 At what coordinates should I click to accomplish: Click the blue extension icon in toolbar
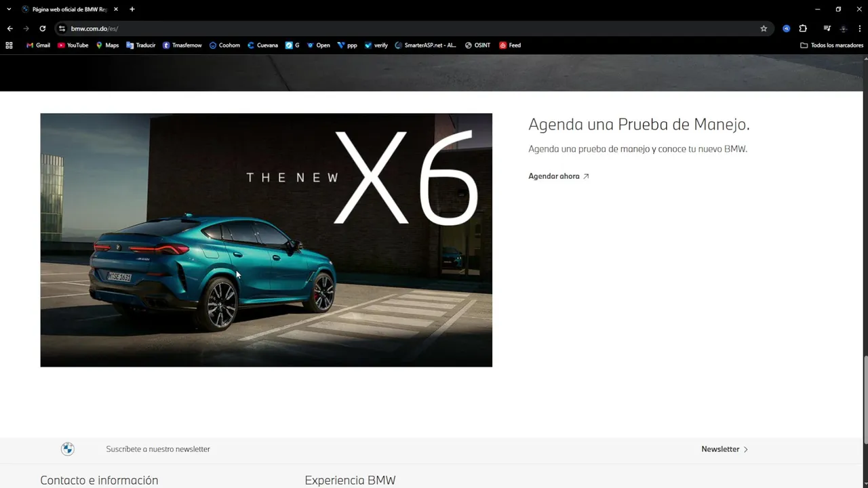(787, 28)
